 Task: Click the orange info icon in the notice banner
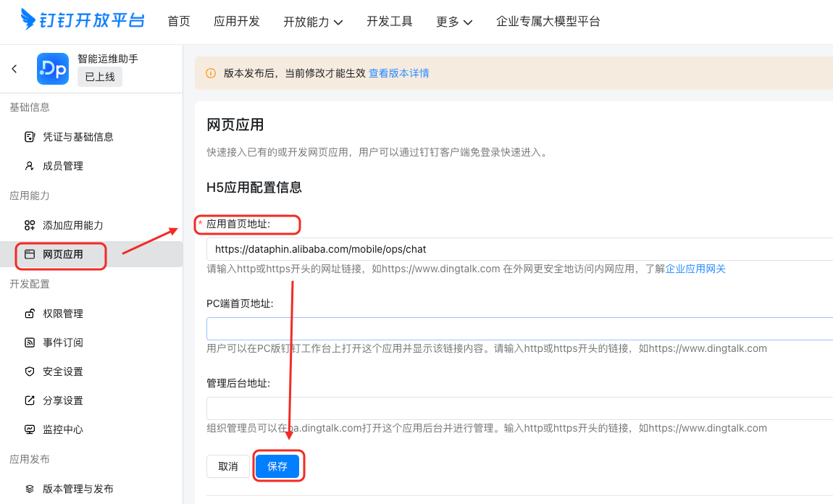pos(211,73)
